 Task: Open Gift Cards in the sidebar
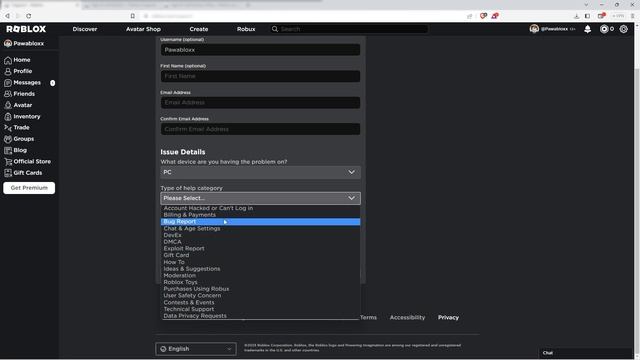click(27, 173)
